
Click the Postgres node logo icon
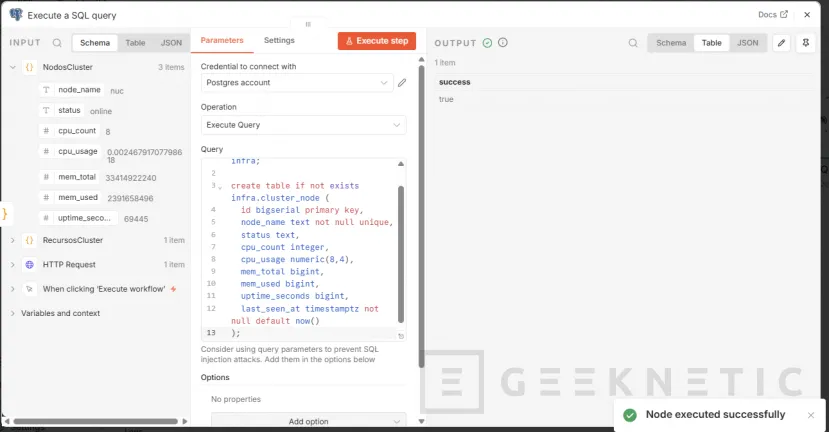16,15
